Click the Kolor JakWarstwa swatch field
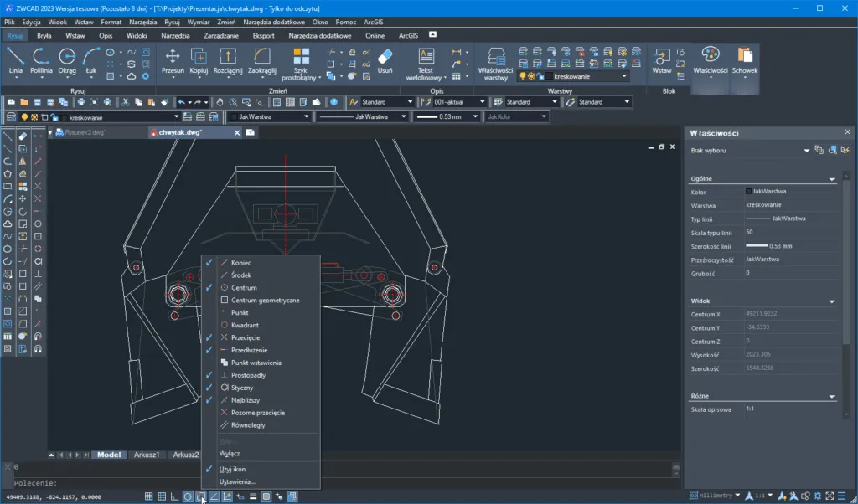Viewport: 858px width, 504px height. (x=790, y=192)
